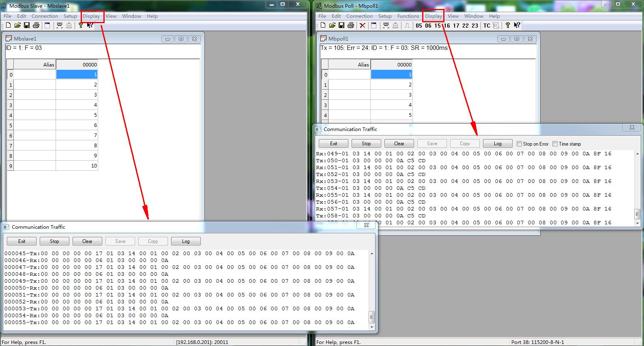This screenshot has width=644, height=346.
Task: Enable the Time stamp checkbox
Action: click(x=555, y=144)
